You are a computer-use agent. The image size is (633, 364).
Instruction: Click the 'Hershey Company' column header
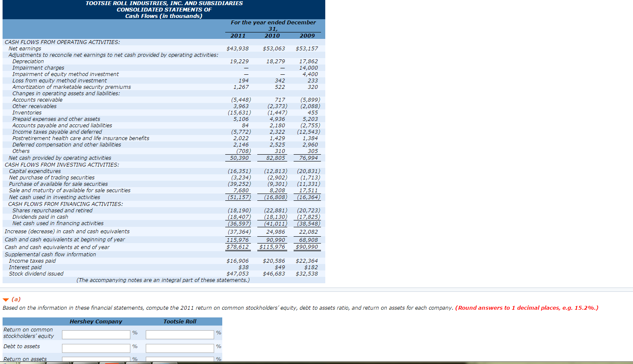(x=96, y=321)
